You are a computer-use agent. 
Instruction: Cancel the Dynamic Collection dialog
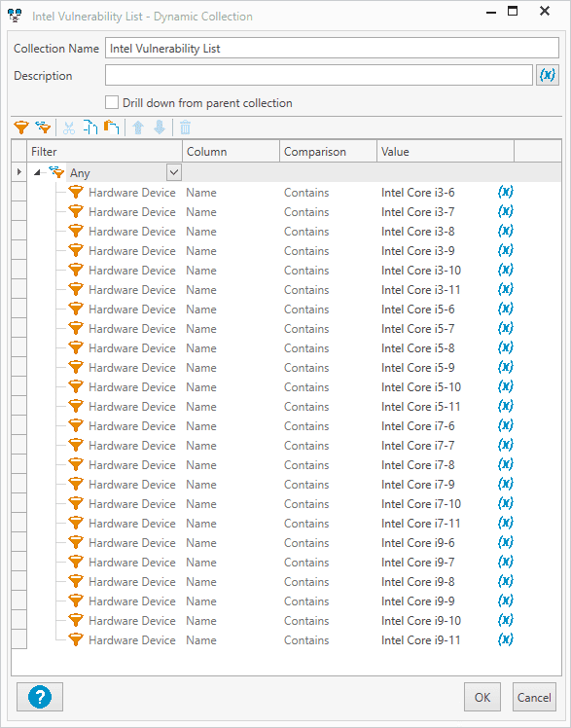[x=534, y=697]
